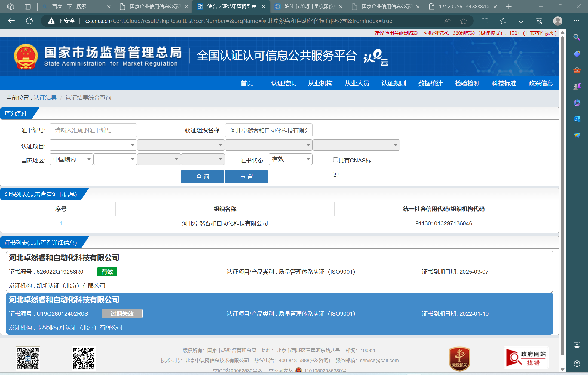Open split screen view

485,21
